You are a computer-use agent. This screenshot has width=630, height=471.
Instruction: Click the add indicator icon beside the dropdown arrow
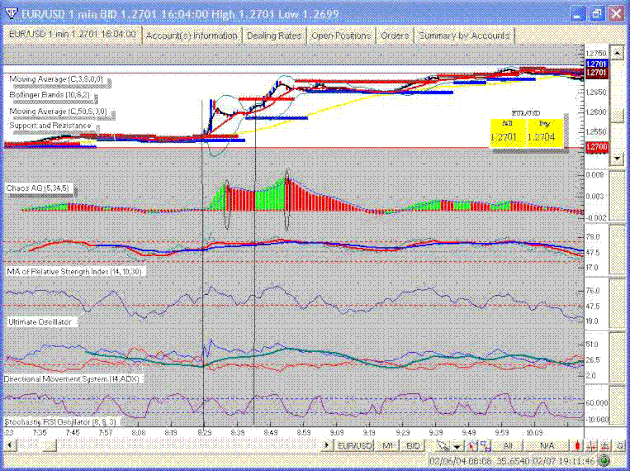click(x=474, y=445)
